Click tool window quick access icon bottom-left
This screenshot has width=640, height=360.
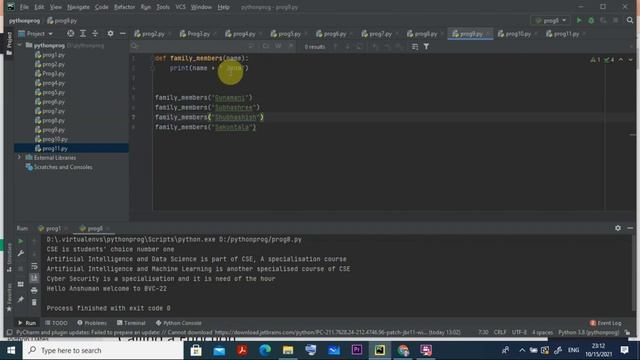[x=9, y=332]
